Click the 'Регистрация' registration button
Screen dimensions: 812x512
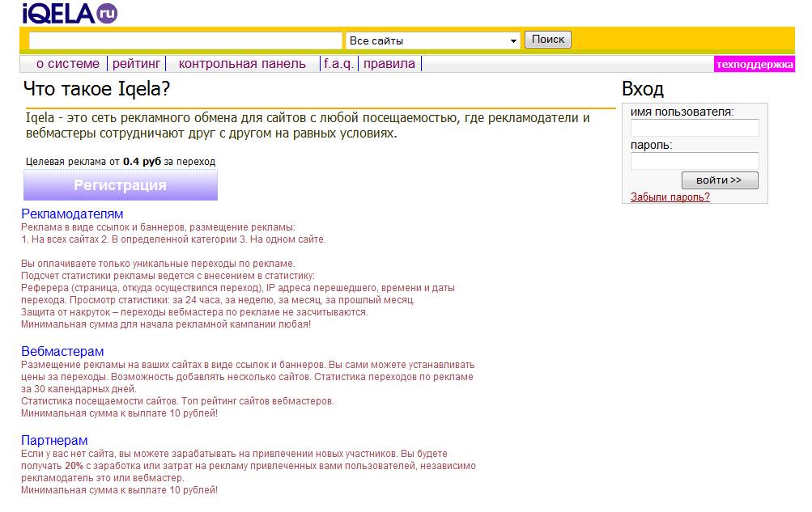click(120, 185)
